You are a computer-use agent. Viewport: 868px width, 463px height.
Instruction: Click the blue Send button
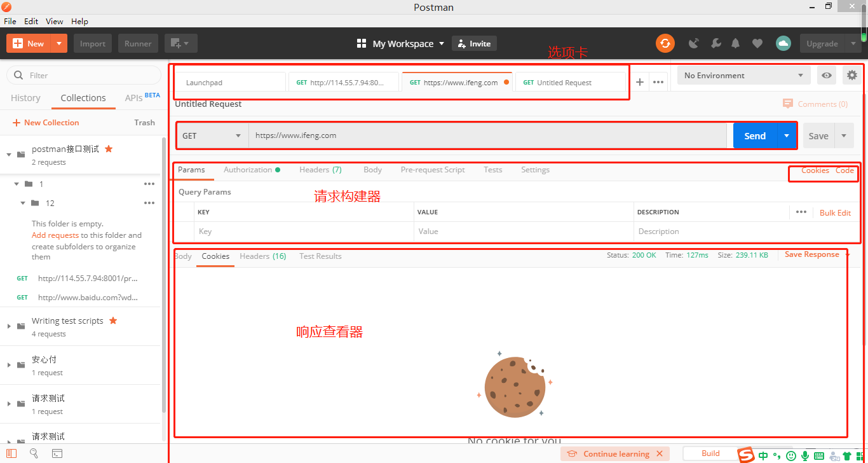(x=755, y=135)
